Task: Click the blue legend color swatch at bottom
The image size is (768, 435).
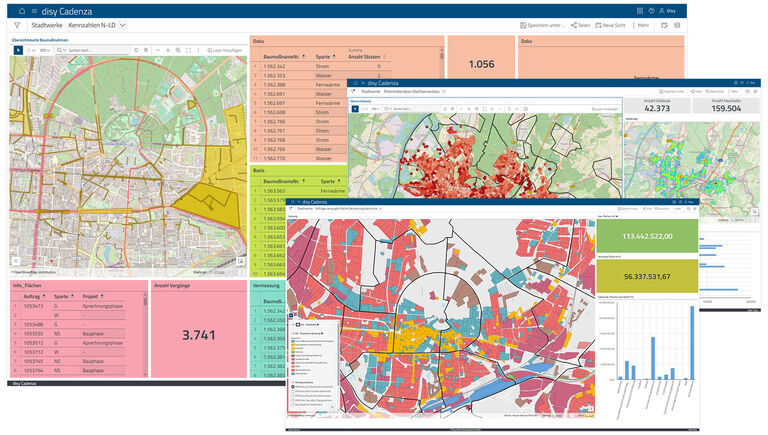Action: tap(293, 374)
